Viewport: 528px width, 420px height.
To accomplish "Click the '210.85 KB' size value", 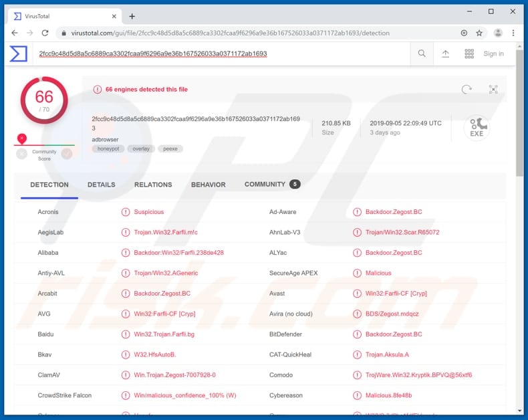I will pos(336,123).
